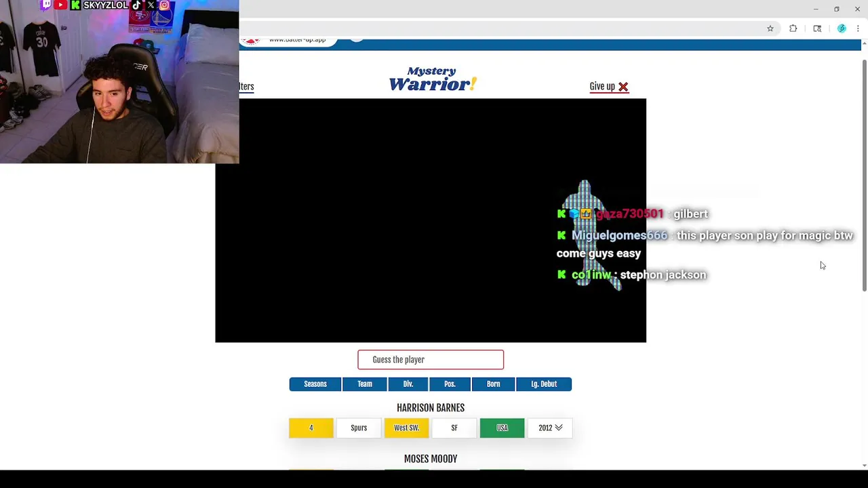This screenshot has height=488, width=868.
Task: Click the yellow West SW. division cell
Action: pos(407,428)
